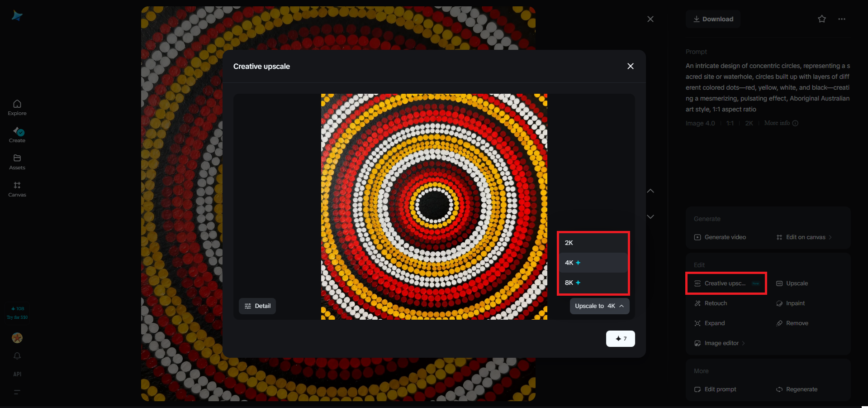The width and height of the screenshot is (868, 408).
Task: Select the 4K upscale option
Action: pos(593,263)
